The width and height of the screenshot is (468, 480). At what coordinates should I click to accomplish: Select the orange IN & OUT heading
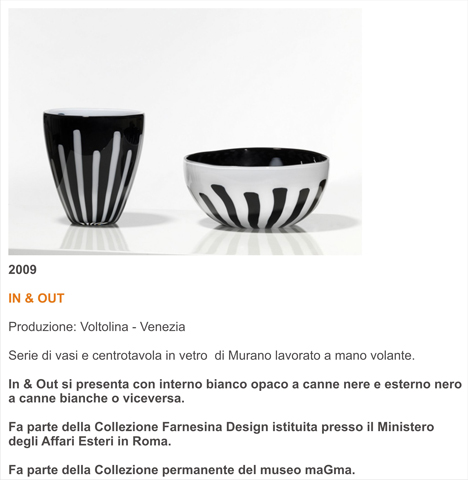(36, 298)
